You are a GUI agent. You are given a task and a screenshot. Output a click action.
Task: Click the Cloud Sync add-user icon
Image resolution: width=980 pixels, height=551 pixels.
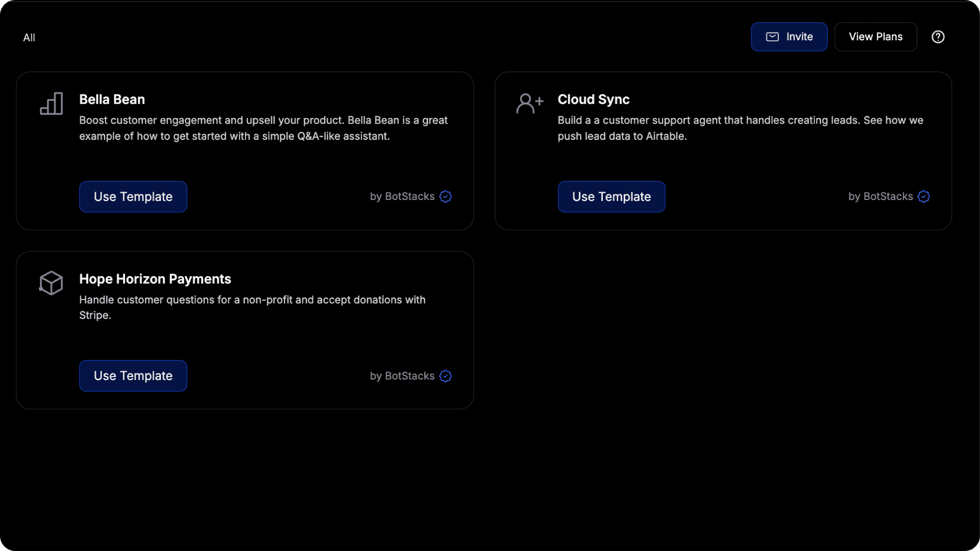click(529, 103)
